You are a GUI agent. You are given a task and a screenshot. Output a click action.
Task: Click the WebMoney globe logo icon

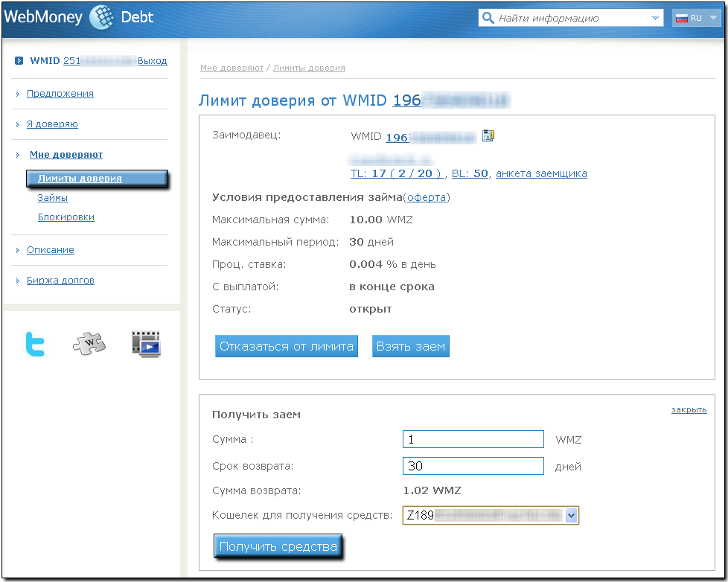(101, 17)
